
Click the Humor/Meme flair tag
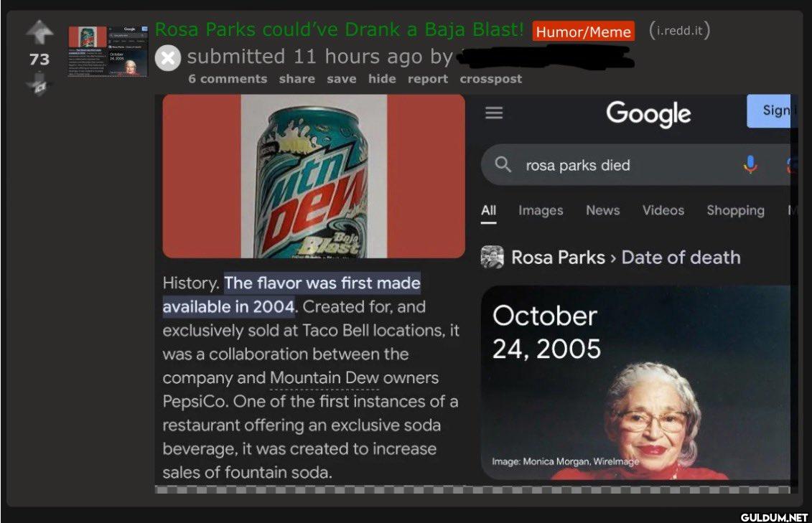pos(583,32)
